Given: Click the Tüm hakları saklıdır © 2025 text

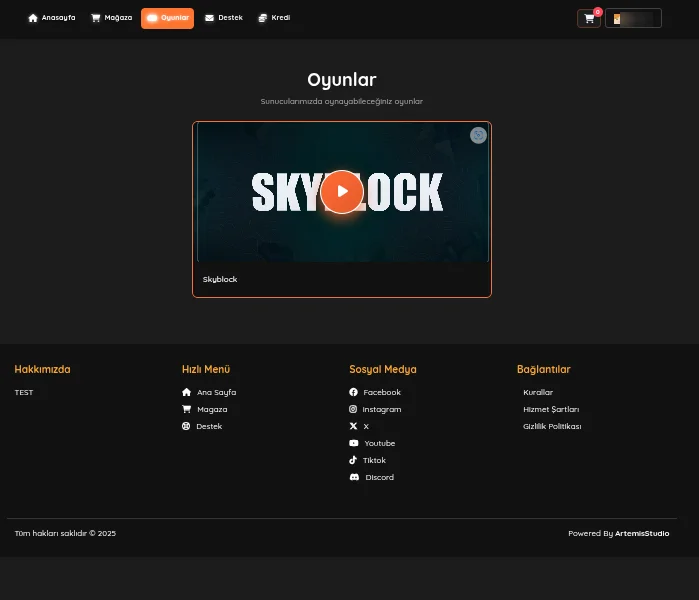Looking at the screenshot, I should tap(65, 533).
